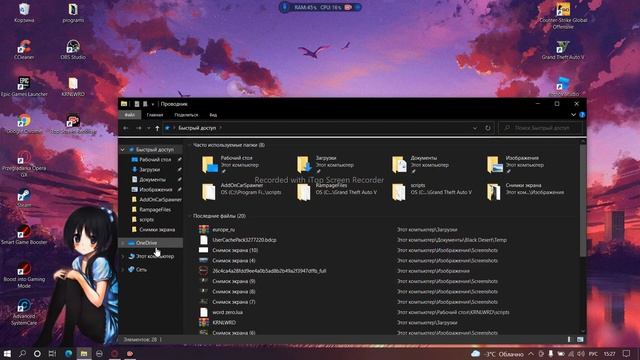
Task: Expand the Этот компьютер tree node arrow
Action: 123,256
